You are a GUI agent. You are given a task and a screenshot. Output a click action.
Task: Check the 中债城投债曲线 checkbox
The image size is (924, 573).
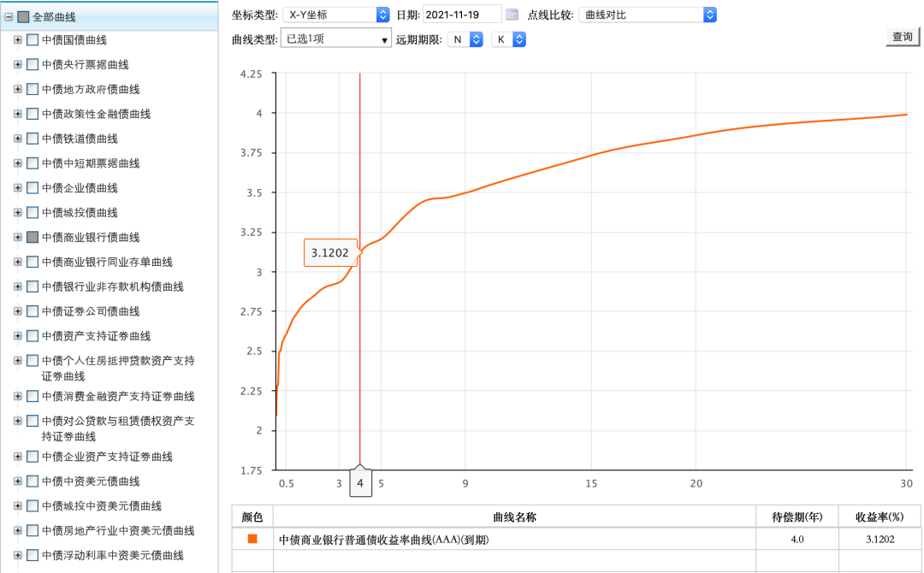33,212
